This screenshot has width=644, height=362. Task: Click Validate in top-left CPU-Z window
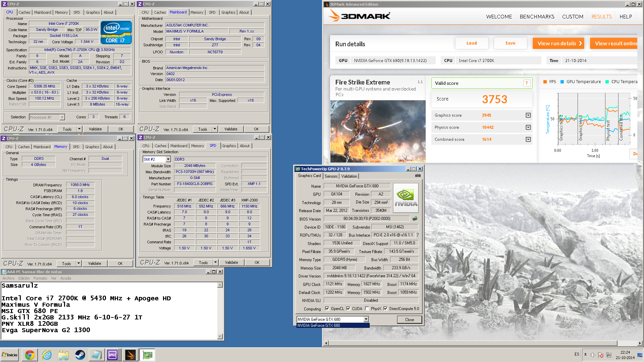pos(95,129)
